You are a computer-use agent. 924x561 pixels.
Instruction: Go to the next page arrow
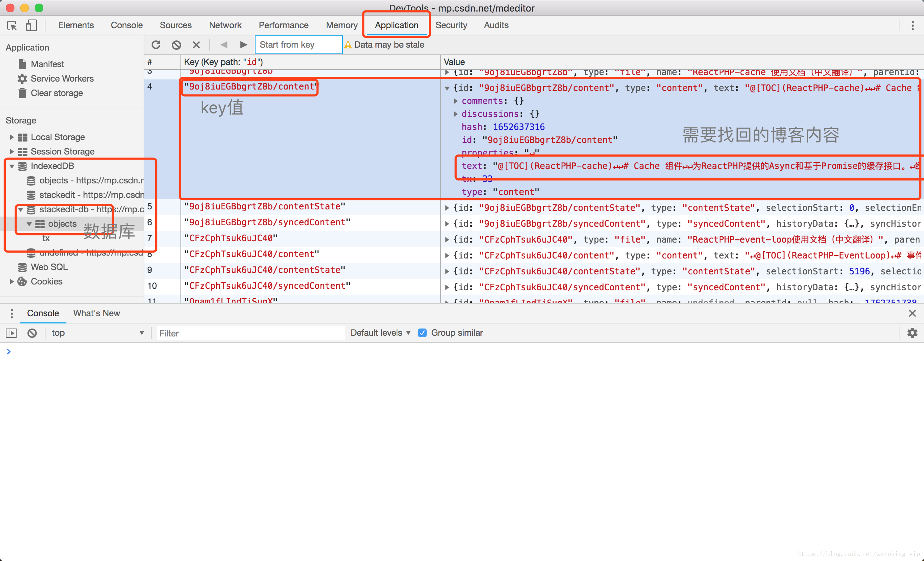pos(243,45)
